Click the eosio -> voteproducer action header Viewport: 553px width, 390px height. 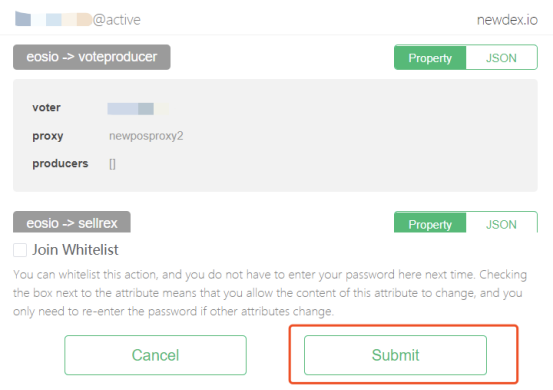pyautogui.click(x=92, y=57)
